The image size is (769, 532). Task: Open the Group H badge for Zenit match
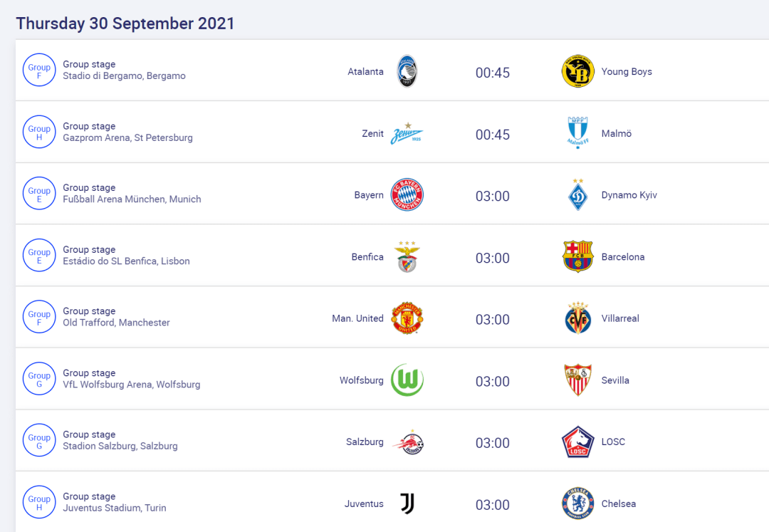pyautogui.click(x=39, y=132)
